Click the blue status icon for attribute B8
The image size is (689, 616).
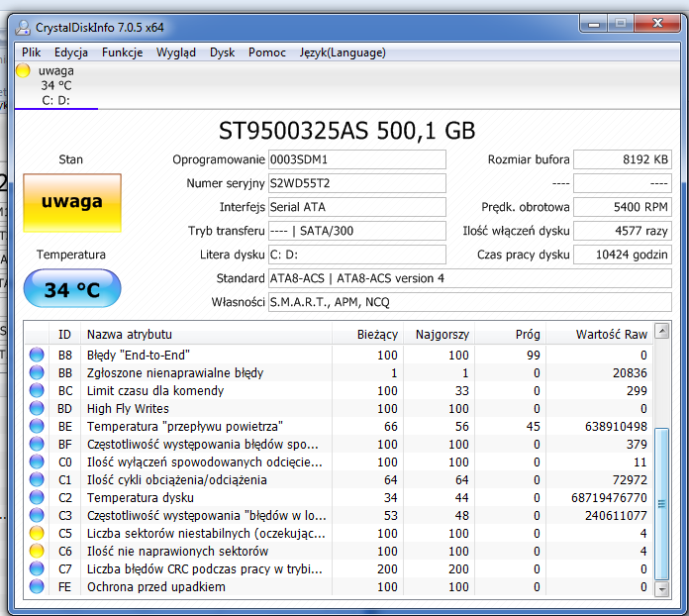point(37,355)
